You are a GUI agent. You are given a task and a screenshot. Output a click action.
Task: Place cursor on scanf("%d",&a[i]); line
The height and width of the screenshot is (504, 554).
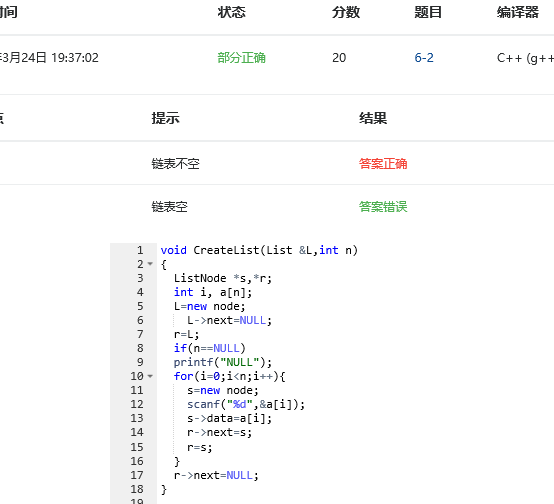coord(246,404)
